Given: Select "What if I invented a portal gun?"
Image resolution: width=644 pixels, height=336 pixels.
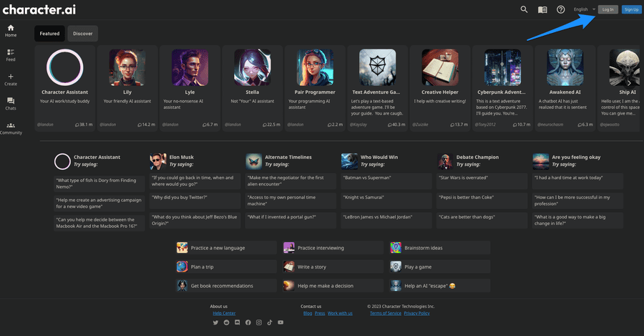Looking at the screenshot, I should coord(291,221).
